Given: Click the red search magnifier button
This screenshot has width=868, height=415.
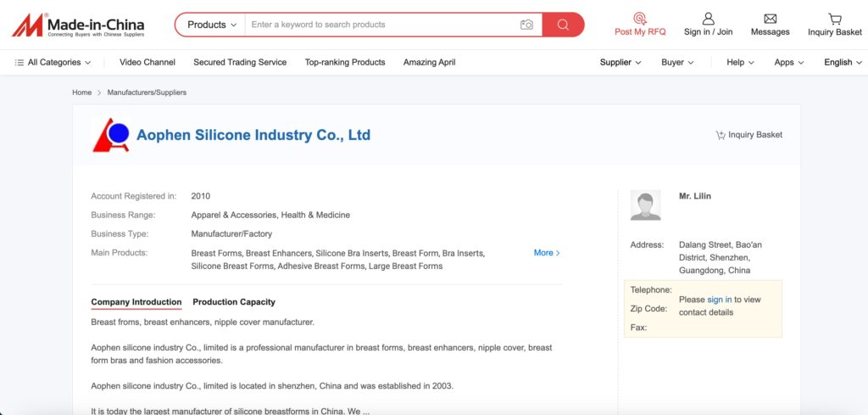Looking at the screenshot, I should click(x=563, y=25).
